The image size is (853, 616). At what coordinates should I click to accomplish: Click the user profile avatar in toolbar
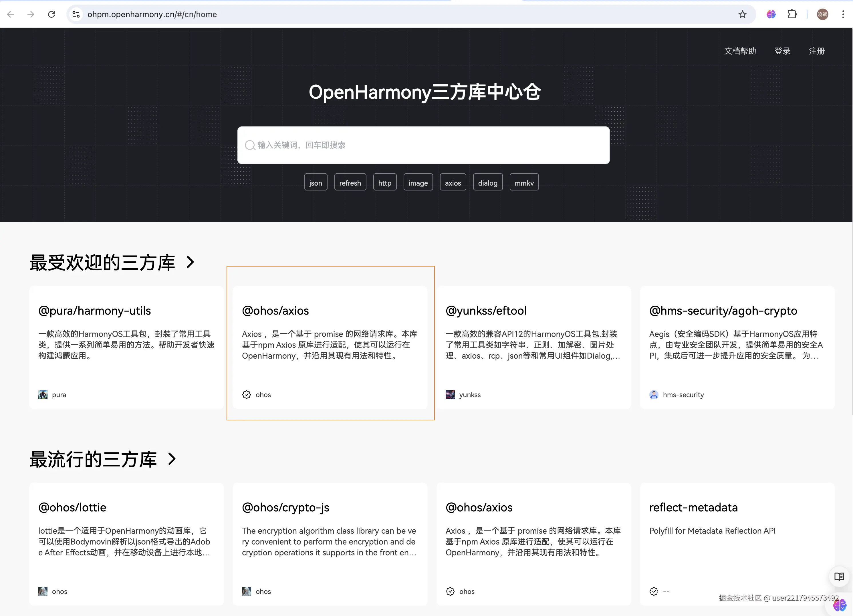point(822,14)
